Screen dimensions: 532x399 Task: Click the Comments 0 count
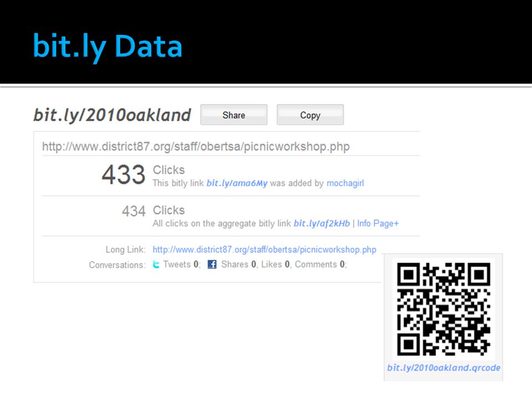[x=321, y=264]
